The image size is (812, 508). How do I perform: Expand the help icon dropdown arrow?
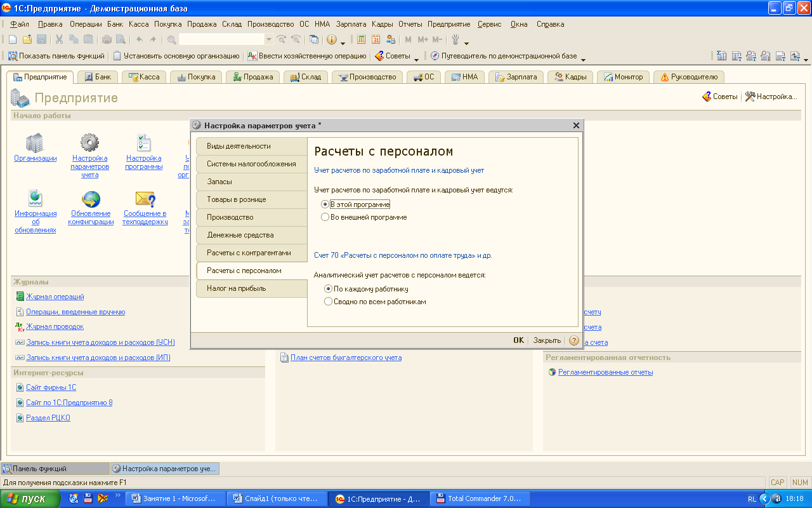(343, 42)
